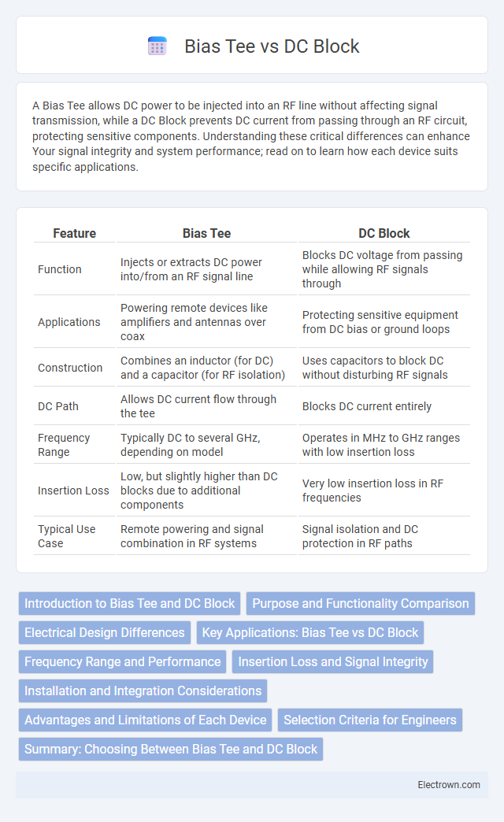This screenshot has height=822, width=504.
Task: Open Introduction to Bias Tee and DC Block
Action: tap(129, 603)
